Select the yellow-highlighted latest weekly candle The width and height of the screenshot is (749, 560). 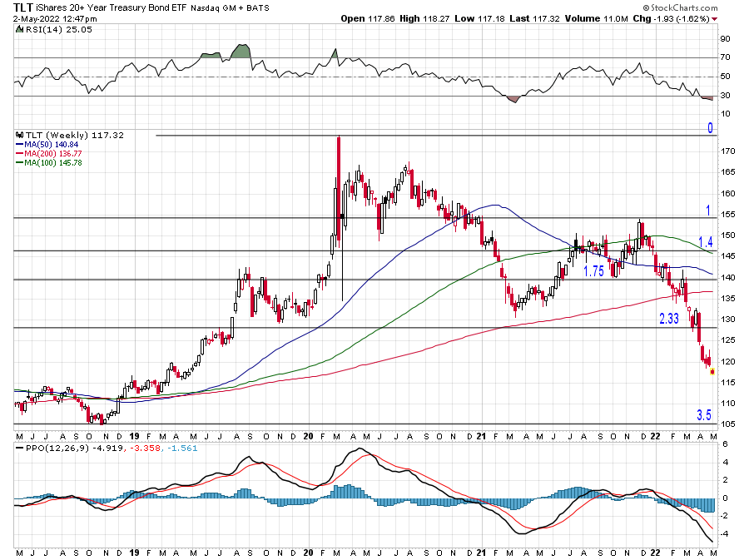[712, 371]
